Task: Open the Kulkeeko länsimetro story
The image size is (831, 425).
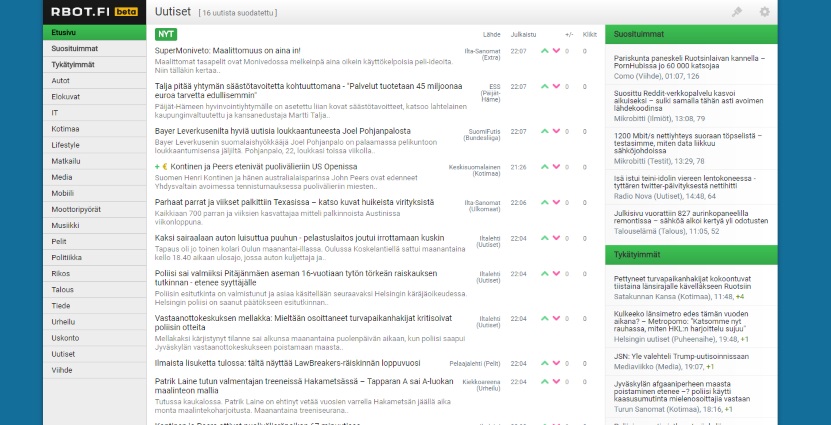Action: coord(682,321)
